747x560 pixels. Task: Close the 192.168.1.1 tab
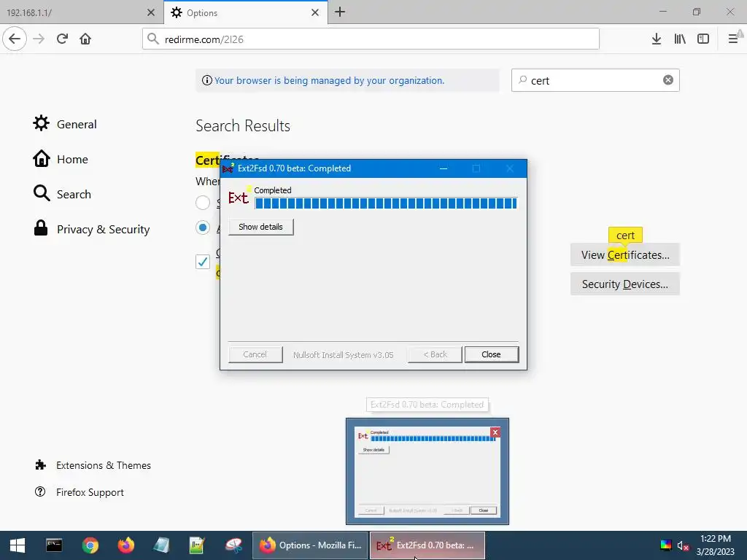point(151,13)
